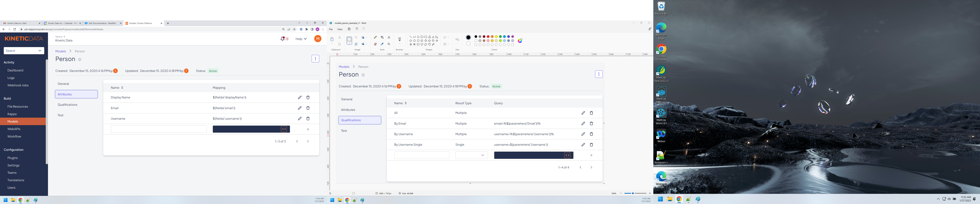Screen dimensions: 980x204
Task: Select the Color 2 white circle
Action: click(468, 44)
